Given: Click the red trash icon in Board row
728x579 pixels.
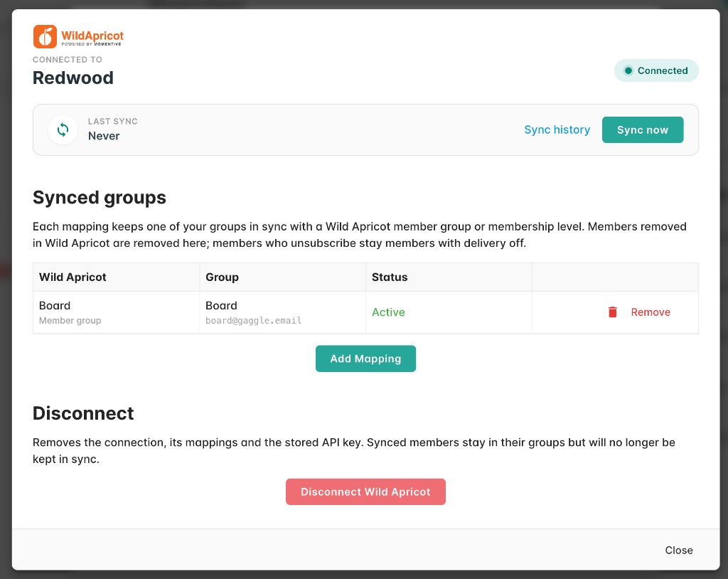Looking at the screenshot, I should point(612,312).
